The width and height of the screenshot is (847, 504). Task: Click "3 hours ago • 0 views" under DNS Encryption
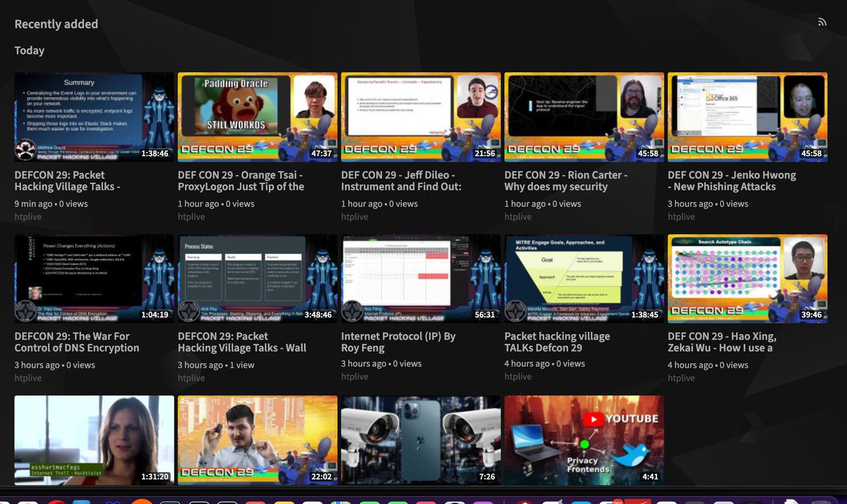pos(55,365)
